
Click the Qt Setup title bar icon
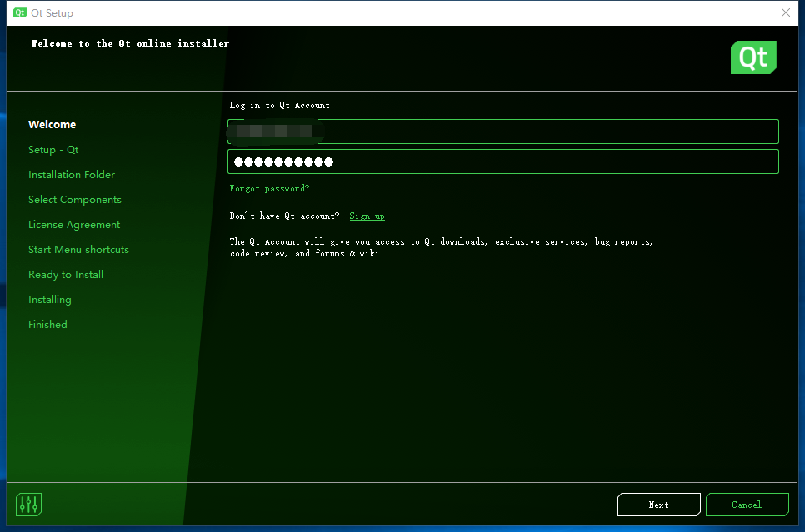point(19,12)
